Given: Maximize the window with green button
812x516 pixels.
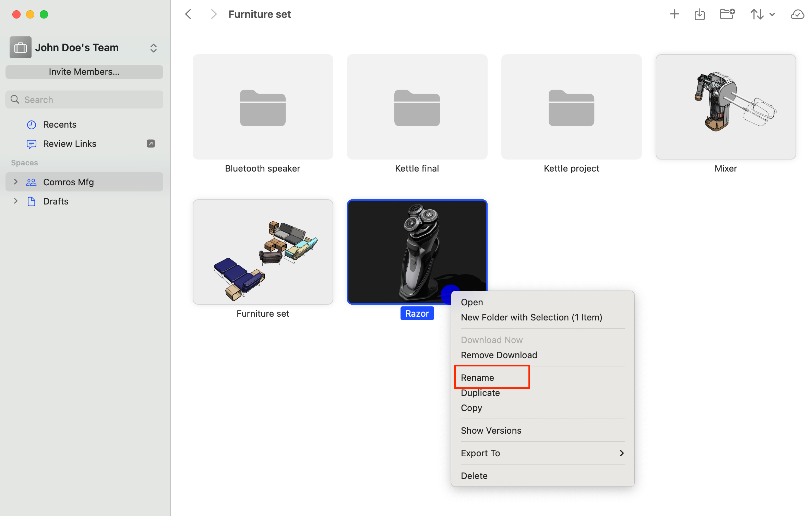Looking at the screenshot, I should tap(44, 14).
